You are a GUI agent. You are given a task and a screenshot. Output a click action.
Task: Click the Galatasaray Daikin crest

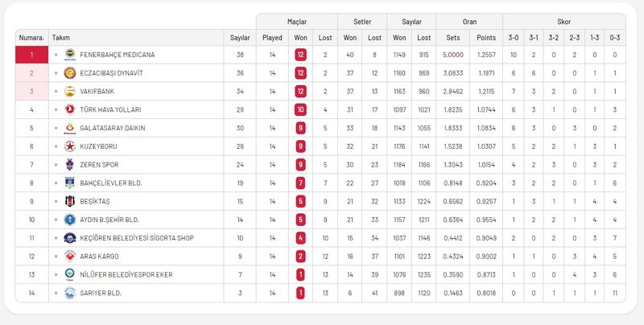coord(70,128)
